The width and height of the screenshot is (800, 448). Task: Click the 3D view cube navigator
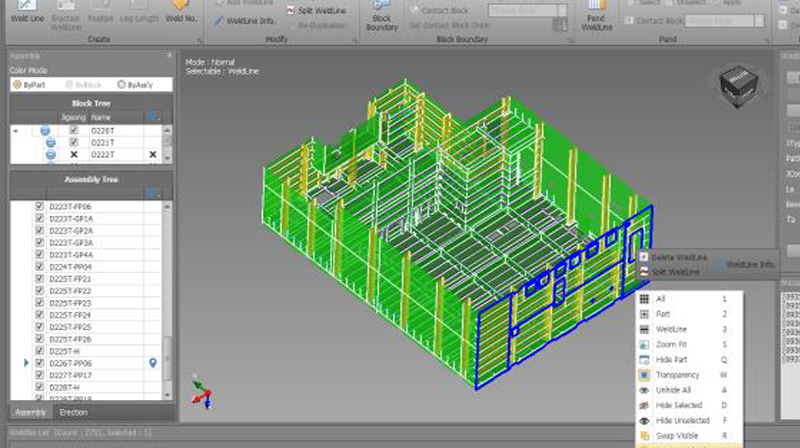[x=736, y=87]
